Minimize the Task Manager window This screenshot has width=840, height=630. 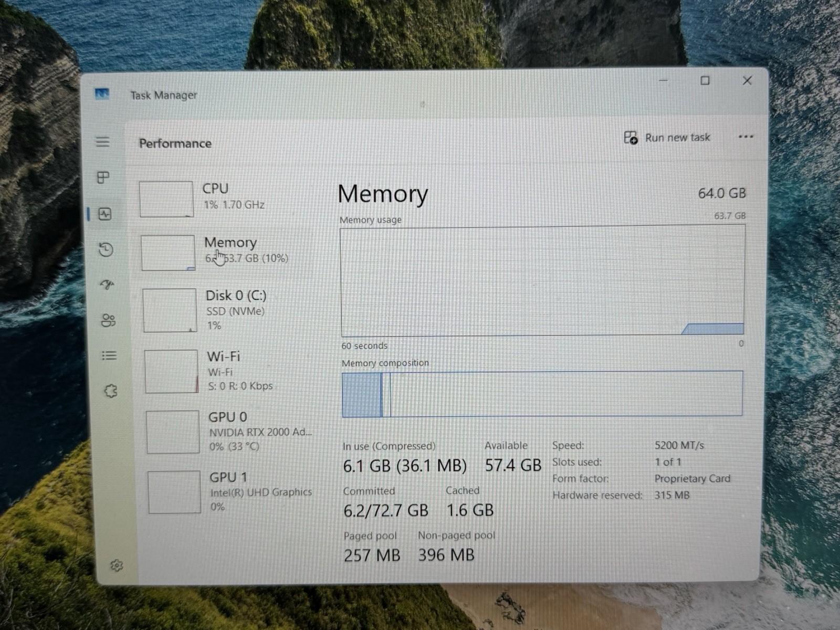tap(664, 80)
